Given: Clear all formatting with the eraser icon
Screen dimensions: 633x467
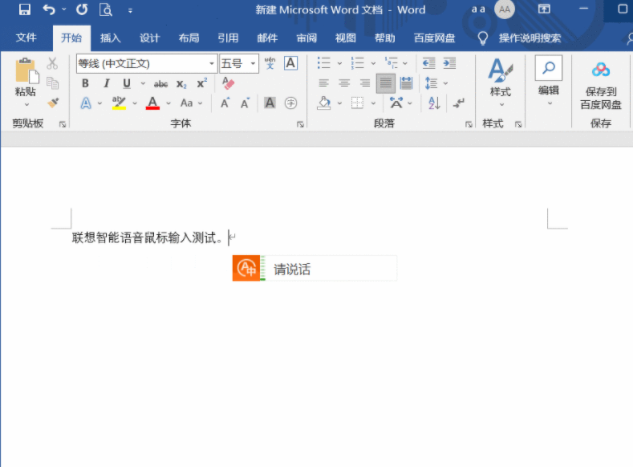Looking at the screenshot, I should (x=228, y=83).
